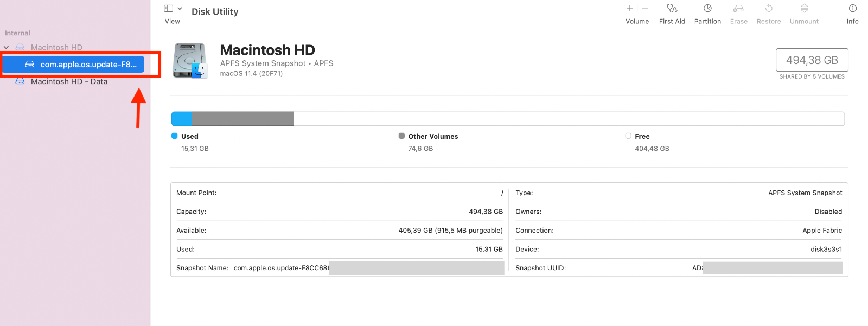868x326 pixels.
Task: Click the 494,38 GB capacity box
Action: (812, 60)
